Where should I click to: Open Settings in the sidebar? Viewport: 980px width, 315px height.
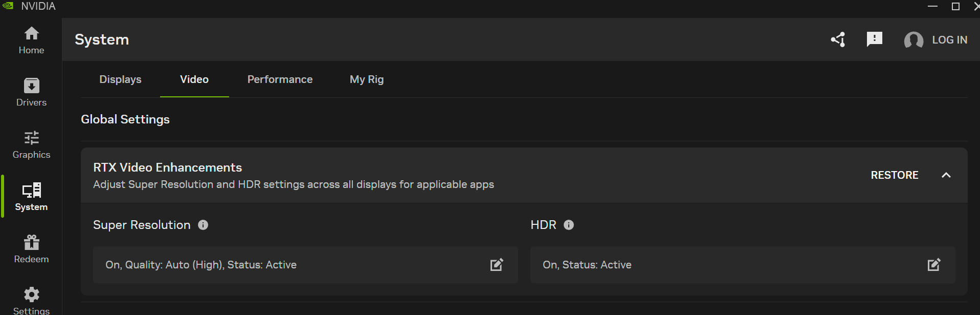tap(31, 301)
